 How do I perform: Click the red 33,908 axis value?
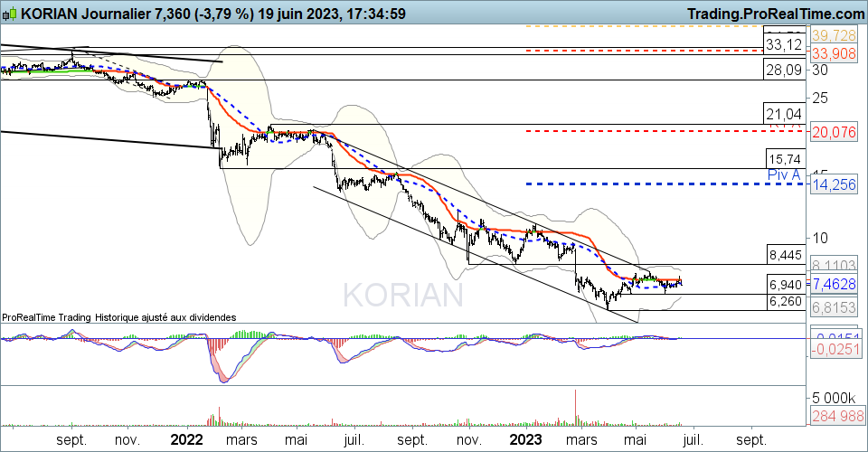(835, 53)
